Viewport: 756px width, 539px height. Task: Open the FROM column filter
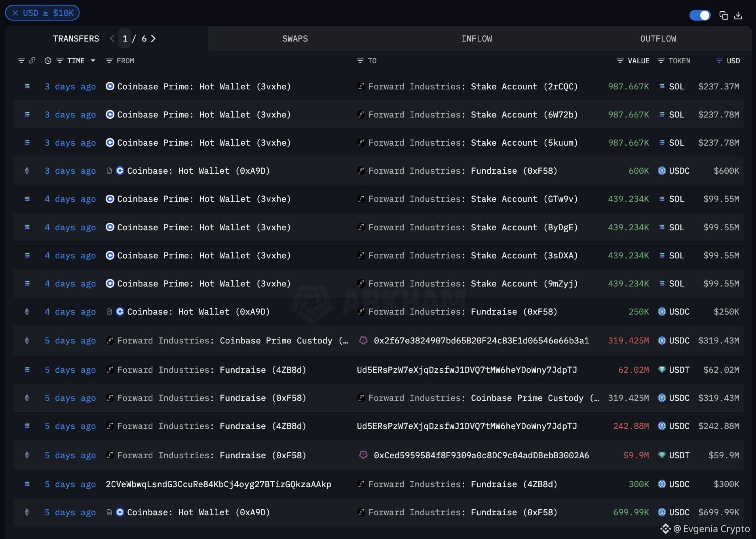[x=109, y=61]
